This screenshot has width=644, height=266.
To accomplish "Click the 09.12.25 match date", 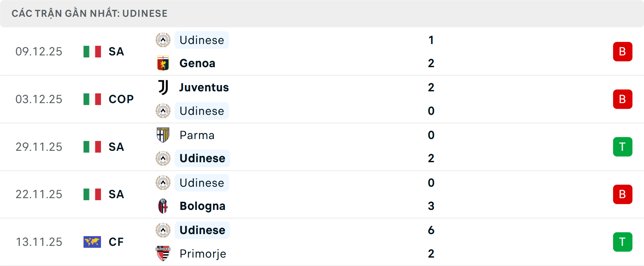I will tap(39, 52).
